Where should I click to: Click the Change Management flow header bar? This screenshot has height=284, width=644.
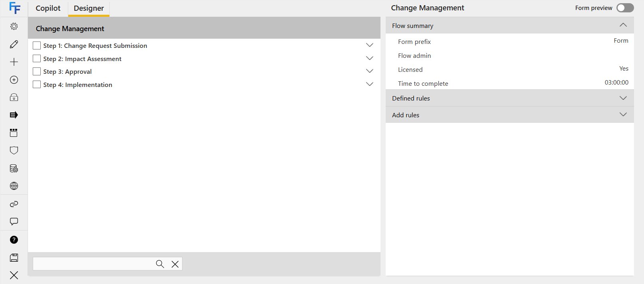click(204, 28)
